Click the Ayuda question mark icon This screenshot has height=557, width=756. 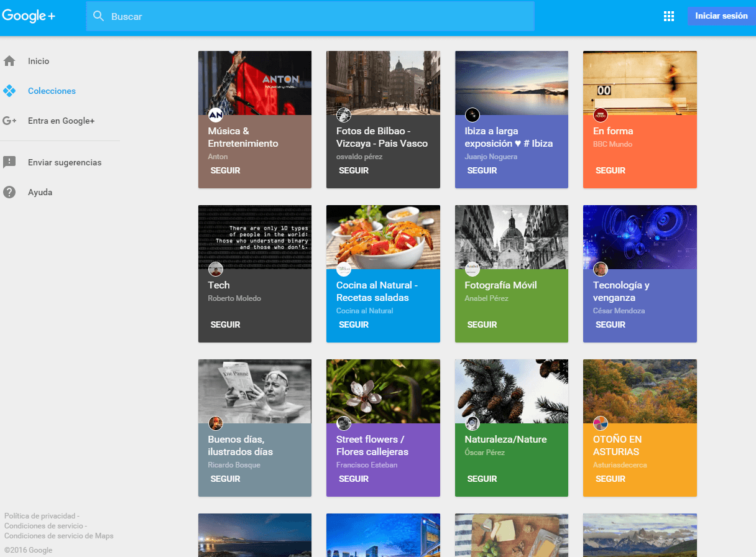pos(9,192)
